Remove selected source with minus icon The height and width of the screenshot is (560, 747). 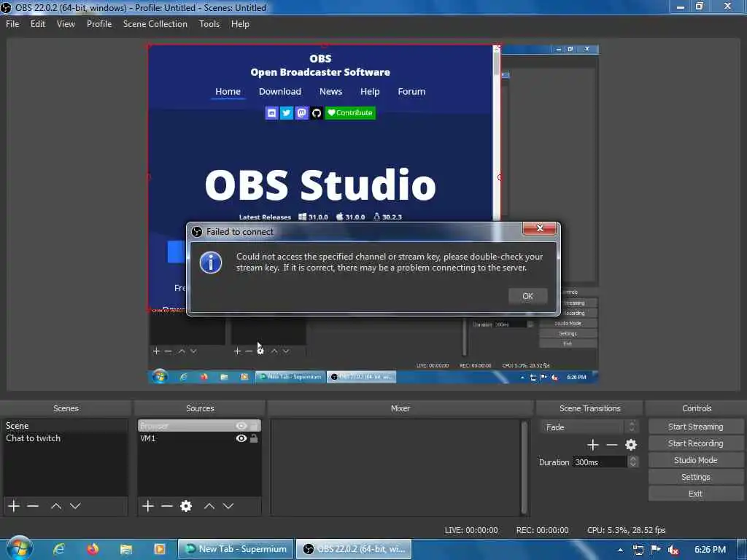tap(167, 506)
